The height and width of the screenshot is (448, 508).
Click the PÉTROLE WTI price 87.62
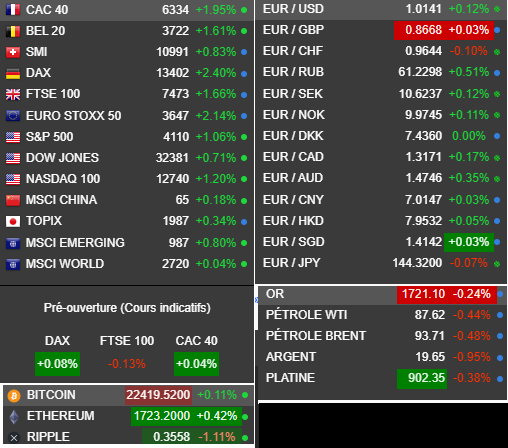click(430, 315)
